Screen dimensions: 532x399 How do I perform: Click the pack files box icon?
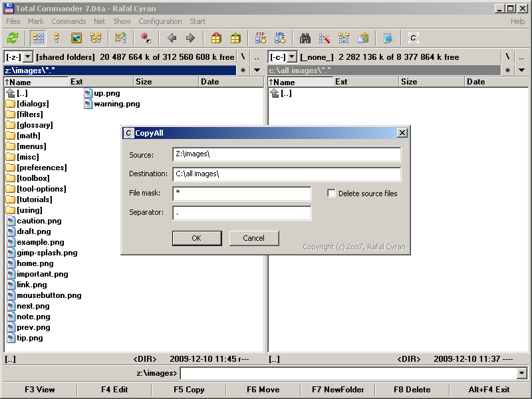click(x=216, y=38)
